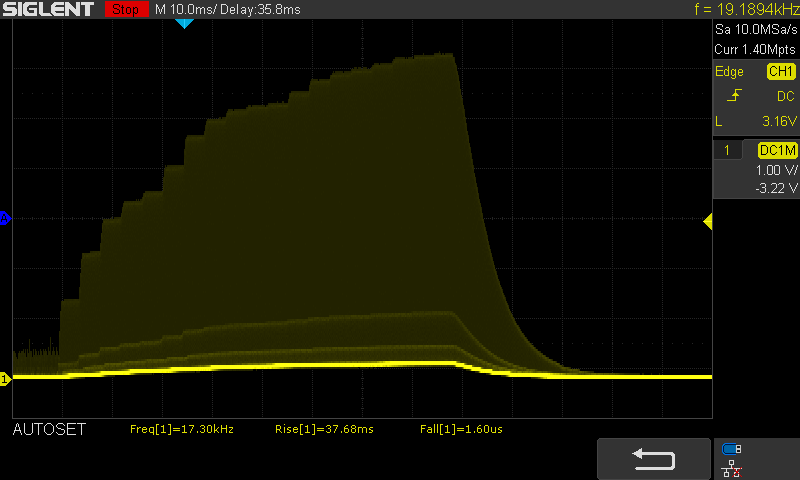Click the 'AUTOSET' label
Image resolution: width=800 pixels, height=480 pixels.
tap(49, 430)
